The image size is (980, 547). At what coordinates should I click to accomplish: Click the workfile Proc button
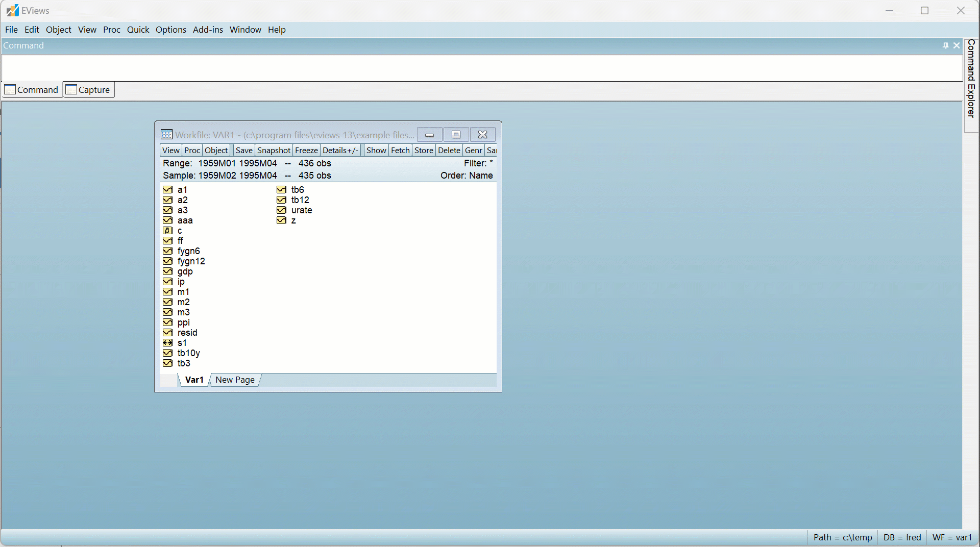click(x=192, y=150)
